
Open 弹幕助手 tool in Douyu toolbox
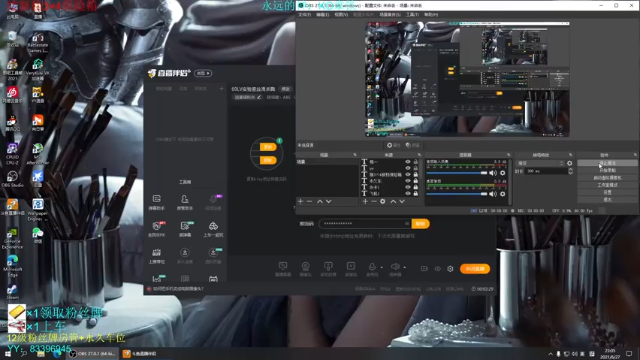pos(156,202)
